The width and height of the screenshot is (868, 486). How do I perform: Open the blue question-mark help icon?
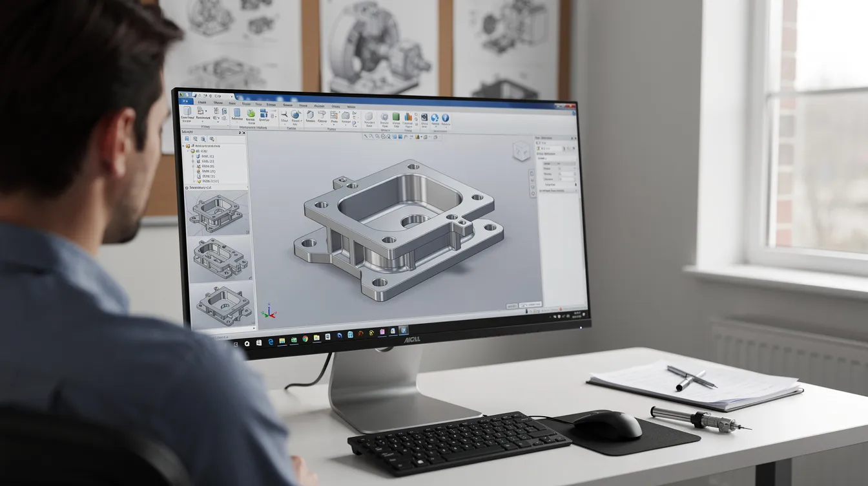(435, 118)
